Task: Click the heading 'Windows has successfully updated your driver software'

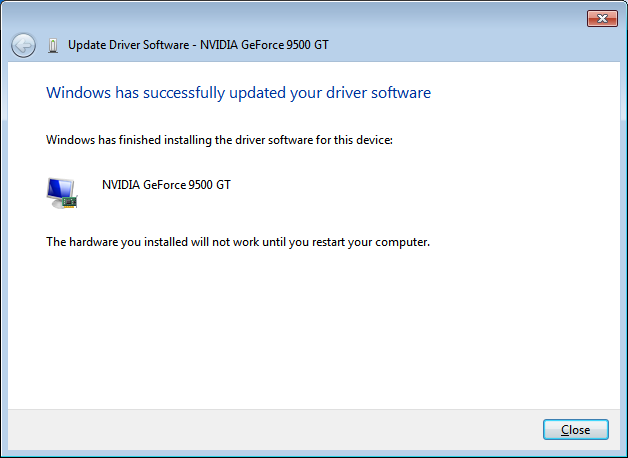Action: 238,92
